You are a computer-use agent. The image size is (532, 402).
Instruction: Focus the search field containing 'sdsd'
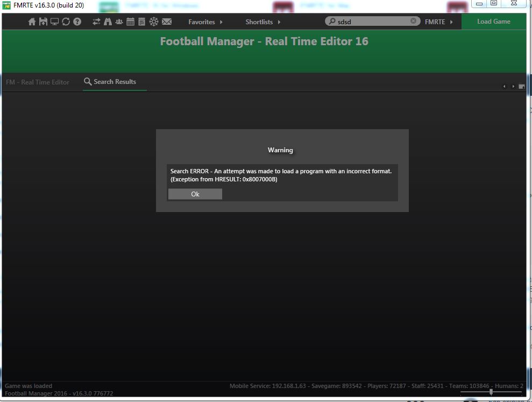(x=373, y=22)
